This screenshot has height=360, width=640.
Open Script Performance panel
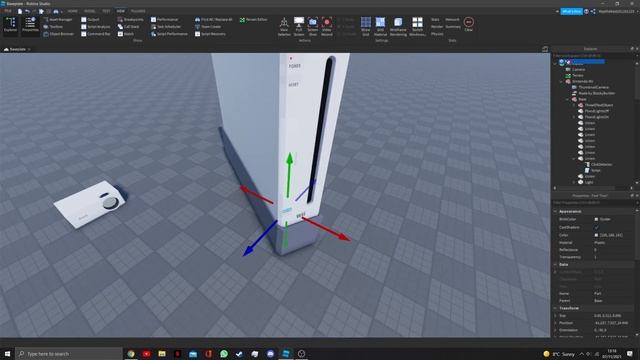pyautogui.click(x=169, y=34)
